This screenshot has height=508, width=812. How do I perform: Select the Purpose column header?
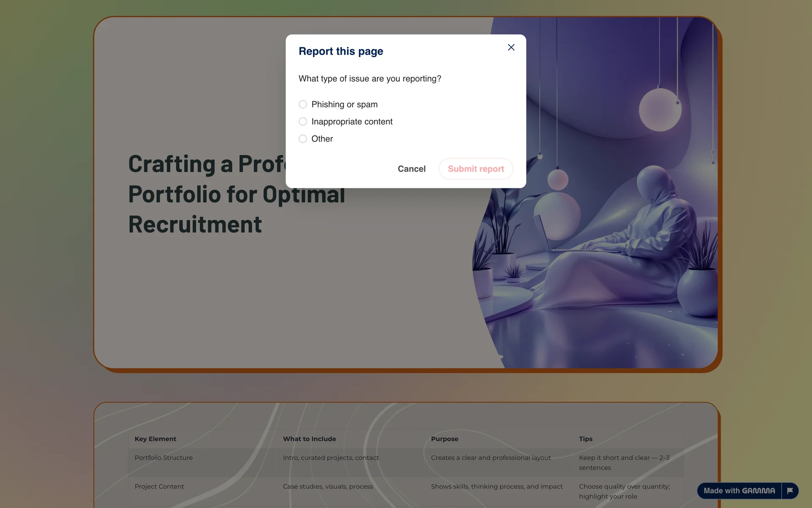coord(444,439)
